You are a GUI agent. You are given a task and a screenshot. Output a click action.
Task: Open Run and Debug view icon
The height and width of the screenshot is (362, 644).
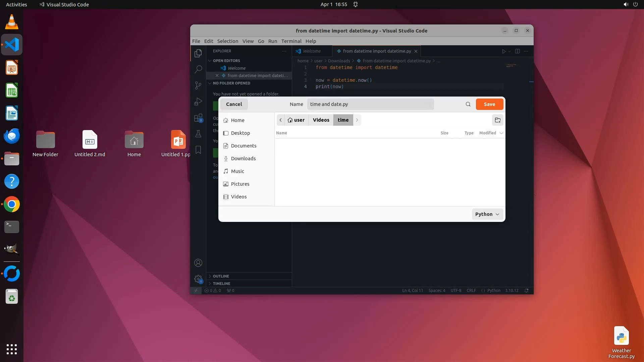[x=198, y=102]
